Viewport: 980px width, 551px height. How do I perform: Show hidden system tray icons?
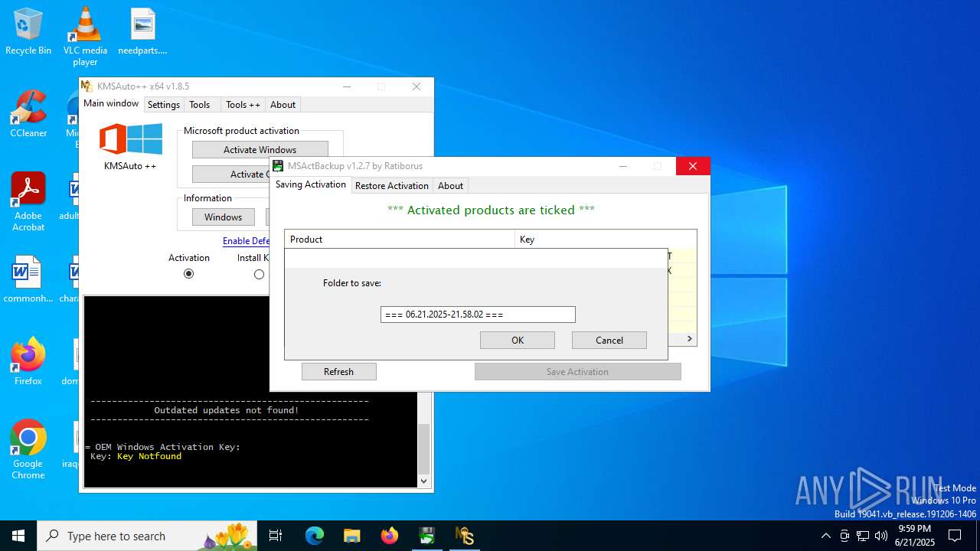tap(825, 536)
